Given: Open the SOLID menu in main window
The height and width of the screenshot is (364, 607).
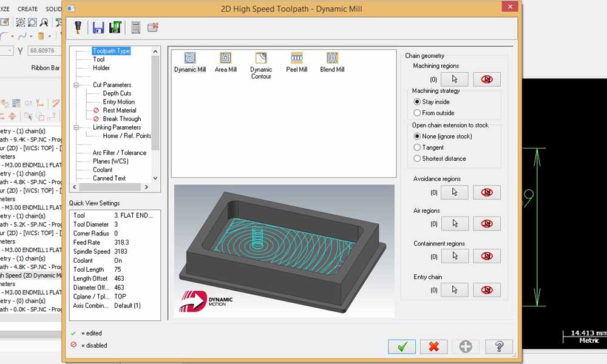Looking at the screenshot, I should (x=53, y=8).
